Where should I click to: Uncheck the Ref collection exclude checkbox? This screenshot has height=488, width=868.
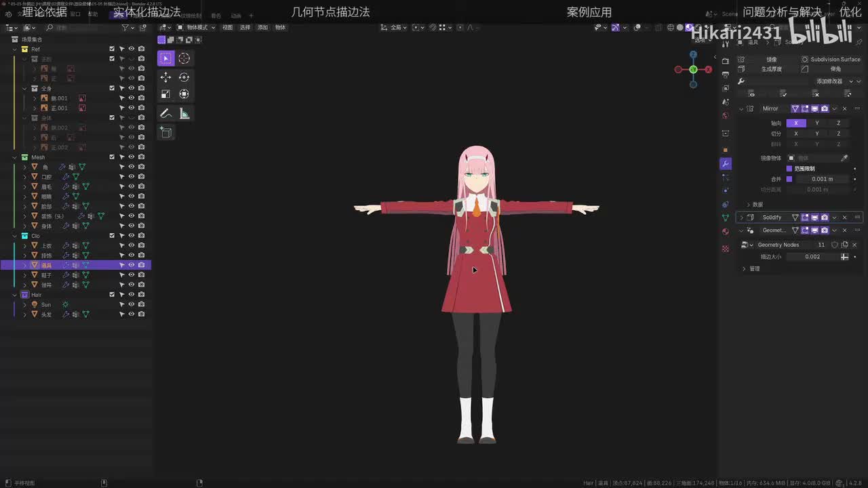[x=112, y=49]
